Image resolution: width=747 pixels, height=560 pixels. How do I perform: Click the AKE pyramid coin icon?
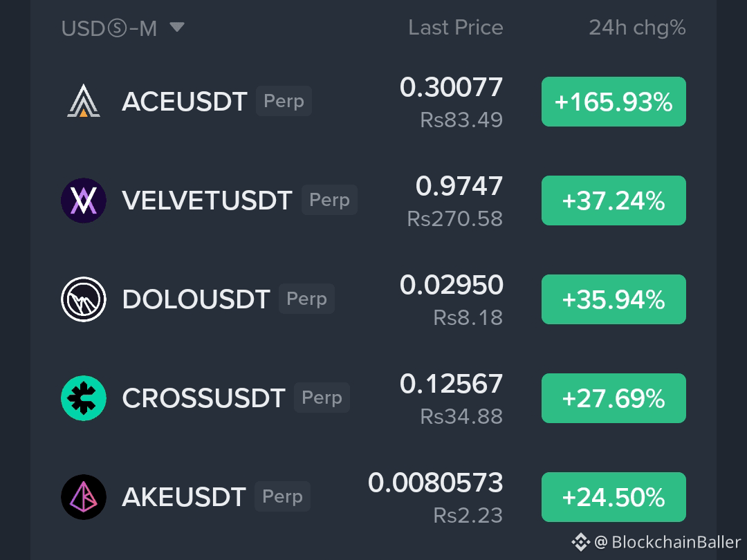coord(84,496)
